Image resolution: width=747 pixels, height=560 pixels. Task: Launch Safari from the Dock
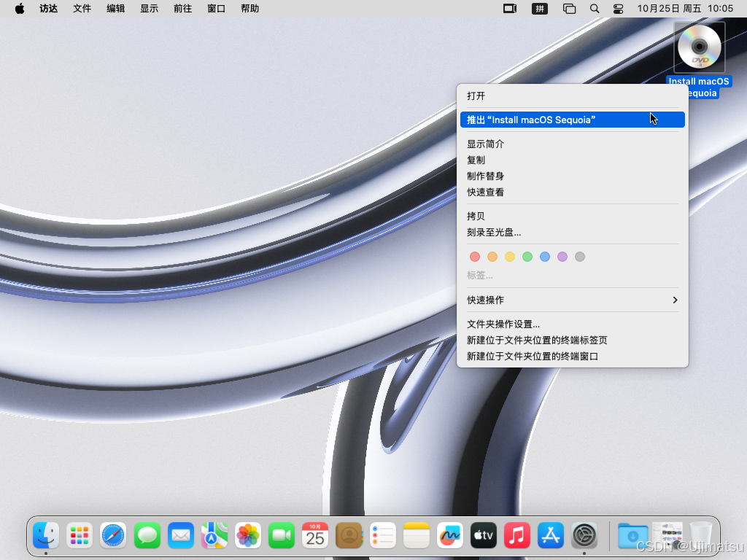[x=113, y=535]
